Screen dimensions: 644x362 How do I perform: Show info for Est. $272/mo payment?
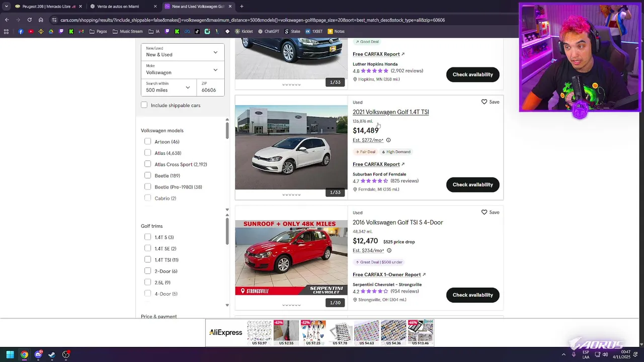click(x=388, y=140)
